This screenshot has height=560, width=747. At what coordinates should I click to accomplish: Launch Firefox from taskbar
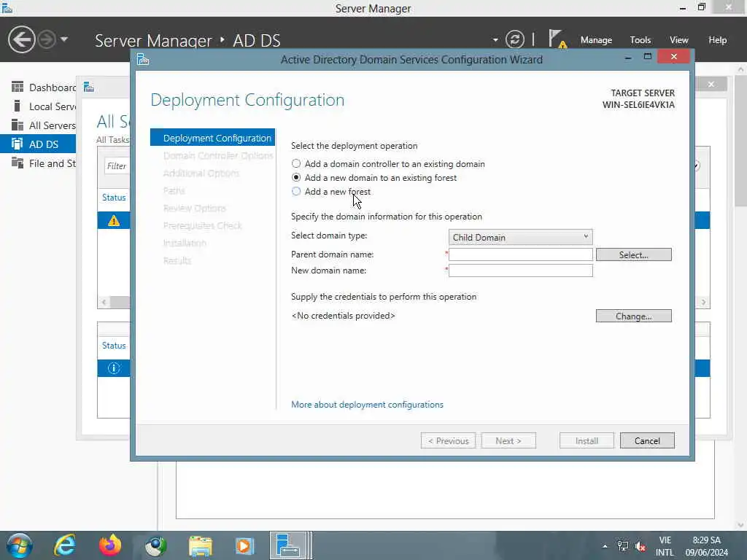tap(110, 545)
